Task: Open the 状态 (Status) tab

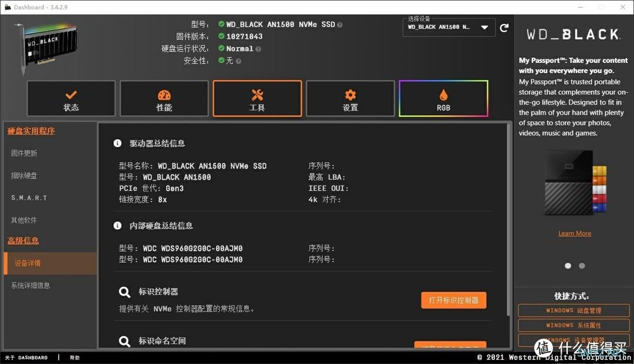Action: (x=71, y=98)
